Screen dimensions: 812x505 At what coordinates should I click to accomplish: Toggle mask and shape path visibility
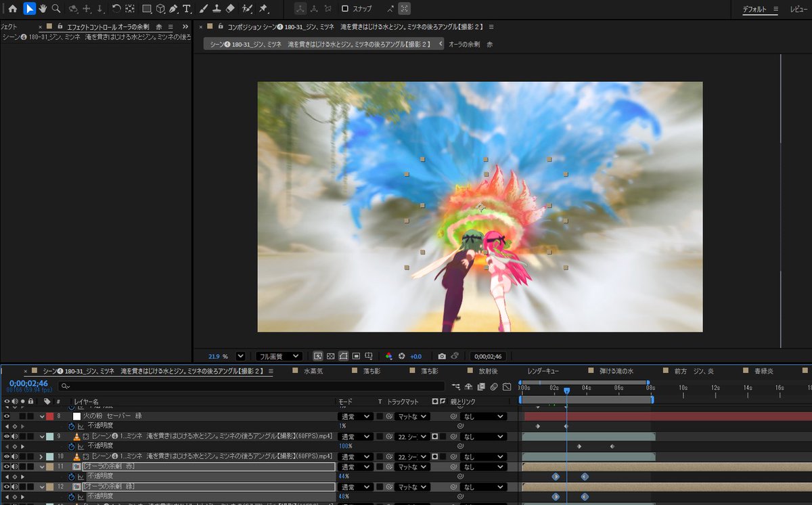343,356
